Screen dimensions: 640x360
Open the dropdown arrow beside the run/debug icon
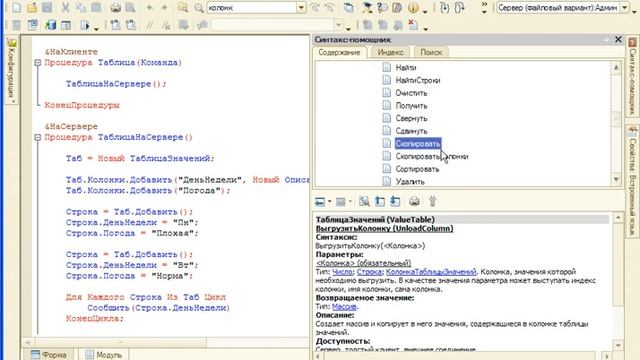[x=96, y=28]
